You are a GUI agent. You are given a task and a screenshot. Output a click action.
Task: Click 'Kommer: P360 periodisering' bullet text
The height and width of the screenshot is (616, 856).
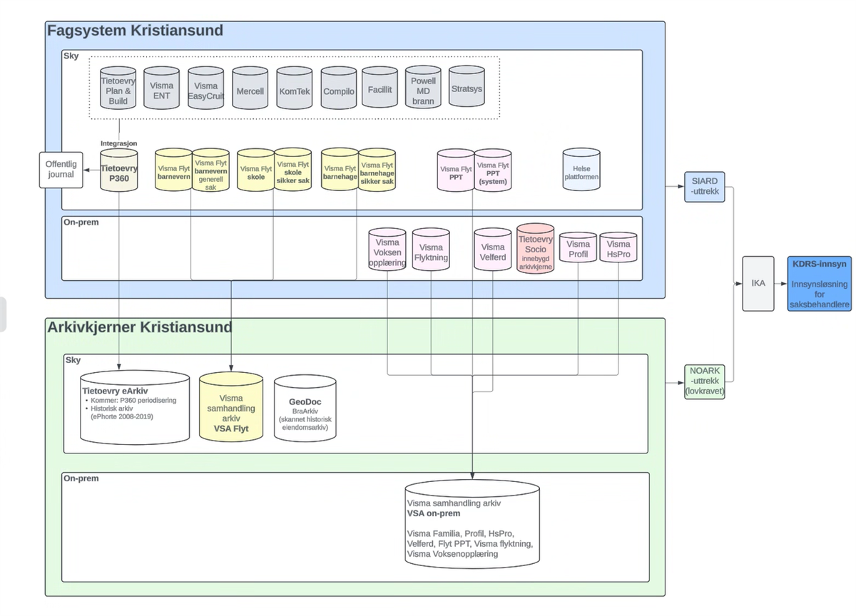click(133, 401)
